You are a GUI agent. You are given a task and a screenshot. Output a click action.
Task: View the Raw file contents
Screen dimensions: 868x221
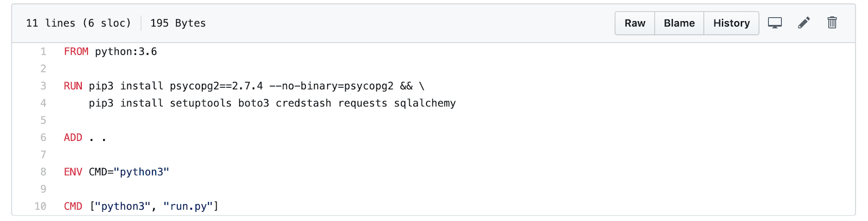coord(635,23)
